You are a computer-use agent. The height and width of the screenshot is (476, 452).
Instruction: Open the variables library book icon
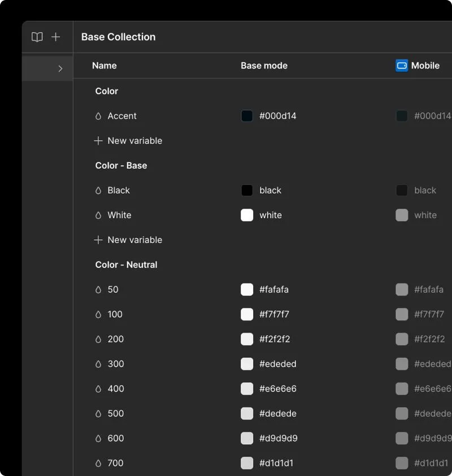coord(37,37)
